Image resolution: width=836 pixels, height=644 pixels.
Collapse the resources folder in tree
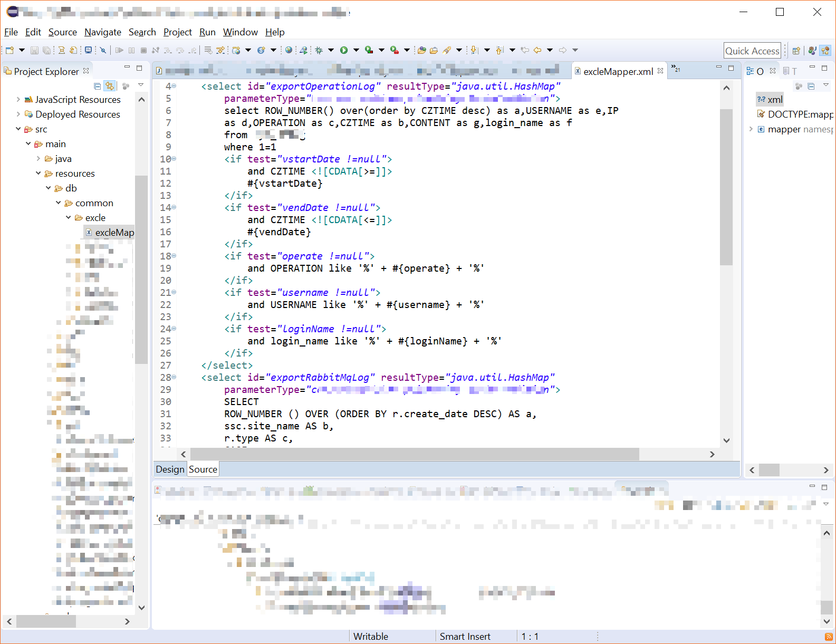39,173
